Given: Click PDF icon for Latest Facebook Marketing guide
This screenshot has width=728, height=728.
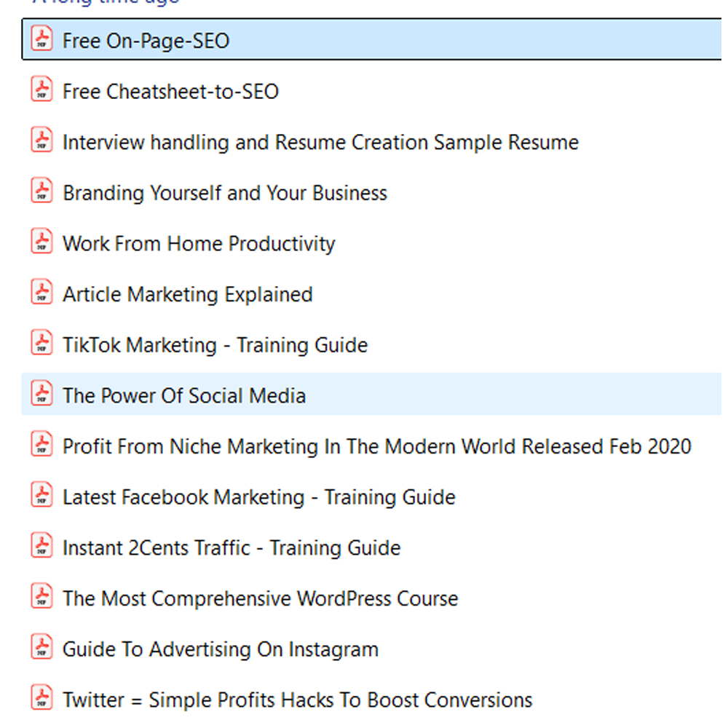Looking at the screenshot, I should (42, 496).
